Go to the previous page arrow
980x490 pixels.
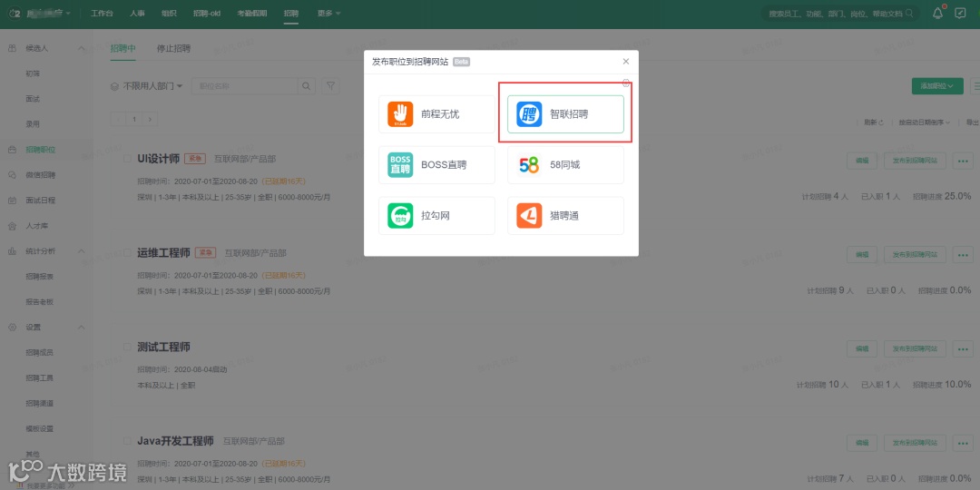pos(117,119)
